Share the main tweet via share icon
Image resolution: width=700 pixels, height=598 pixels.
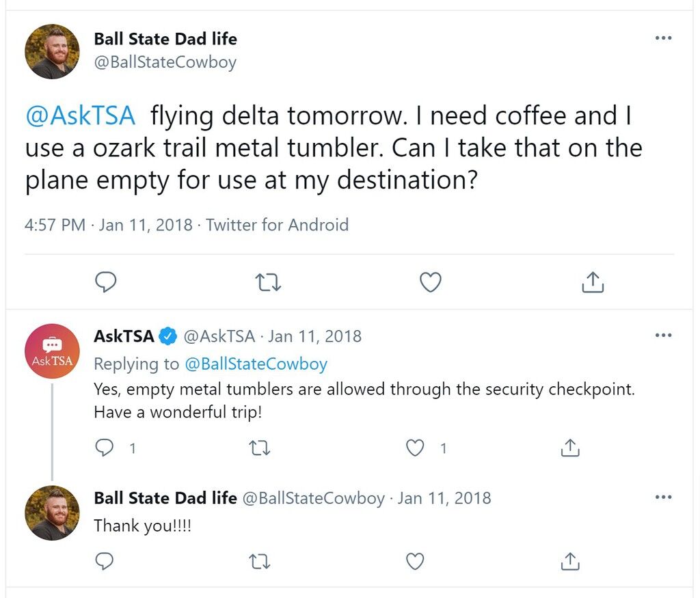[593, 282]
